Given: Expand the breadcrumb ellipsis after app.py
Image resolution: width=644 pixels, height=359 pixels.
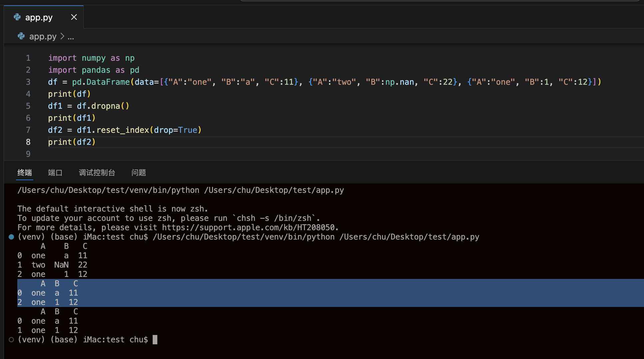Looking at the screenshot, I should coord(71,37).
